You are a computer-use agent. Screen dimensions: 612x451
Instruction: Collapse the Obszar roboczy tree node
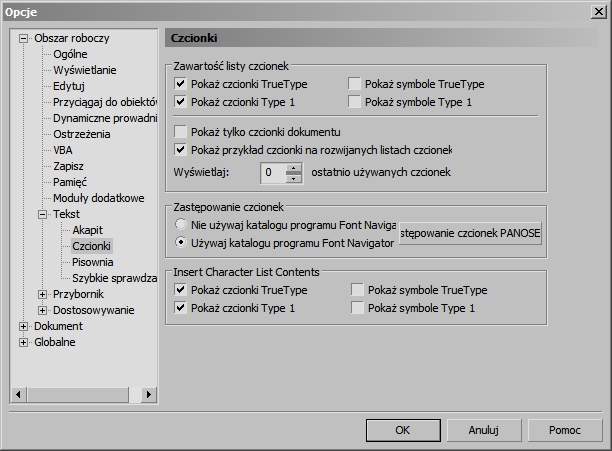coord(25,38)
